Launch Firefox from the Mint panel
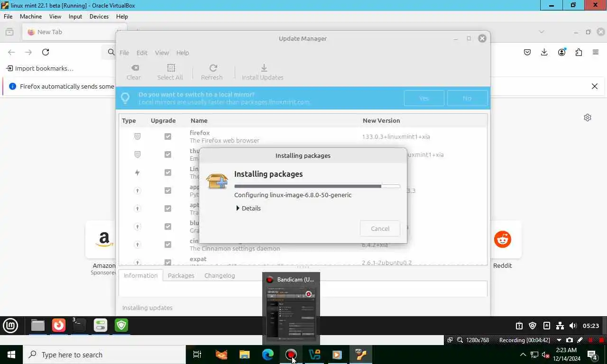The image size is (607, 364). click(59, 325)
